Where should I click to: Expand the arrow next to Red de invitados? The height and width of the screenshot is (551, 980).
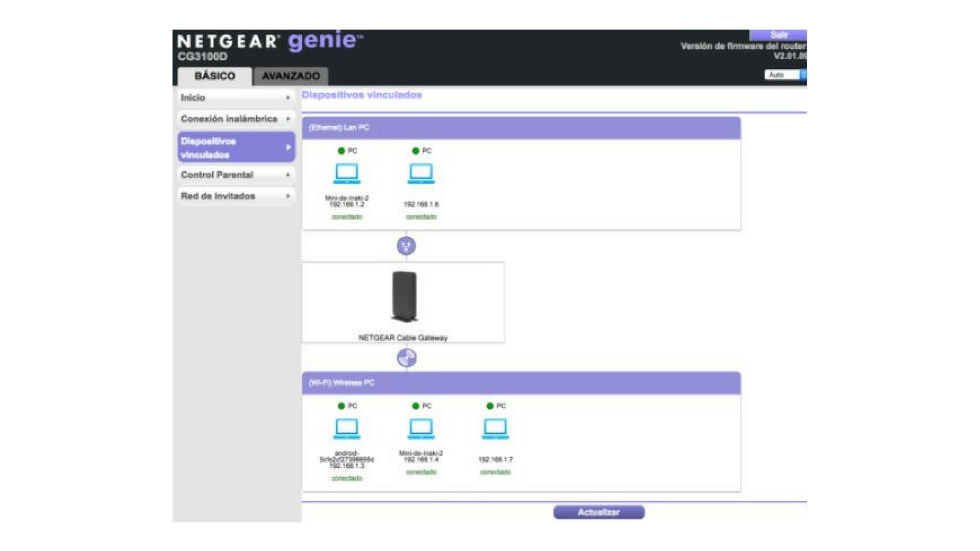288,196
